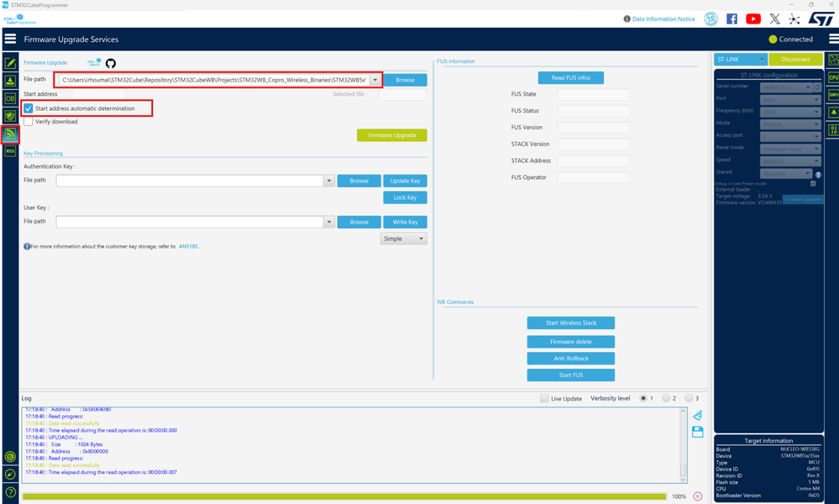
Task: Select verbosity level 2 radio button
Action: [666, 398]
